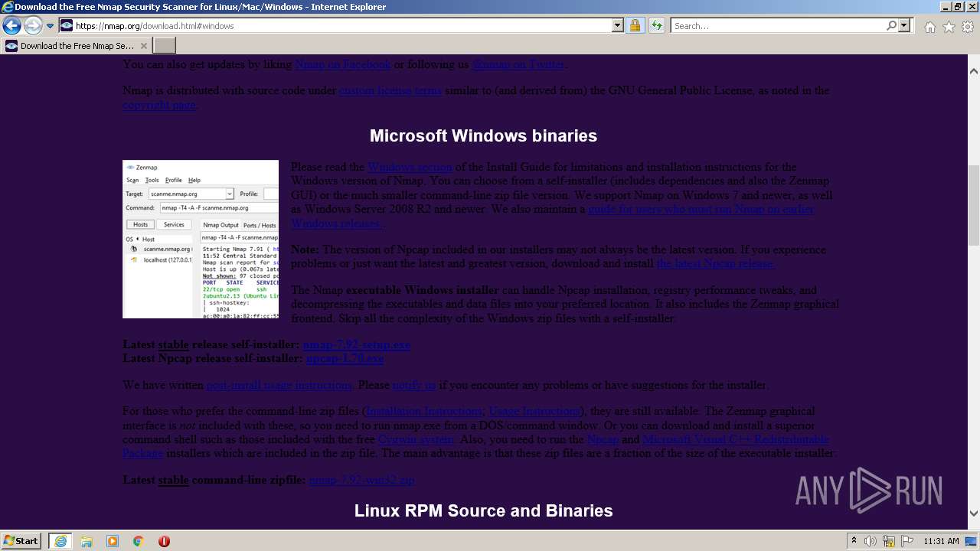This screenshot has width=980, height=551.
Task: Open guide for users on earlier Windows
Action: coord(701,209)
